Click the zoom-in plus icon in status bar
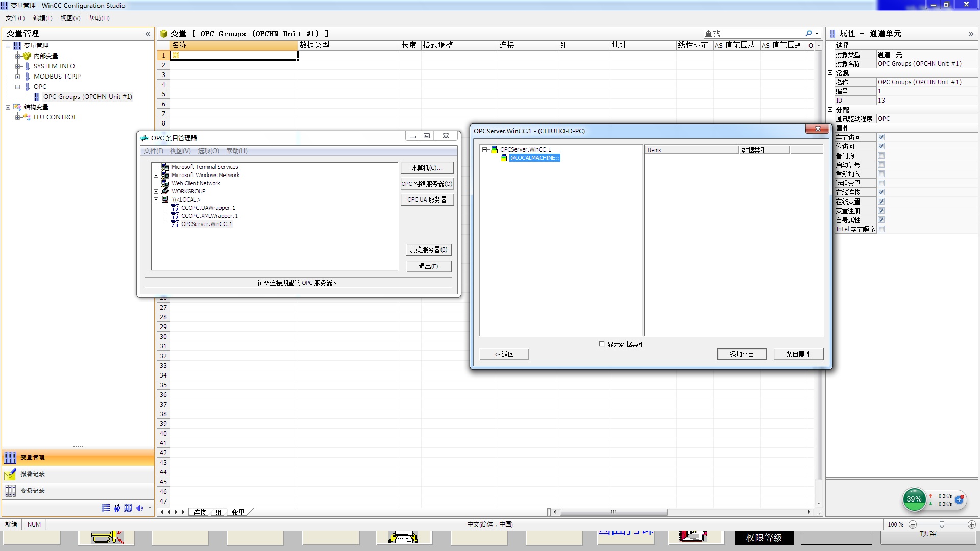The height and width of the screenshot is (551, 980). (x=971, y=524)
